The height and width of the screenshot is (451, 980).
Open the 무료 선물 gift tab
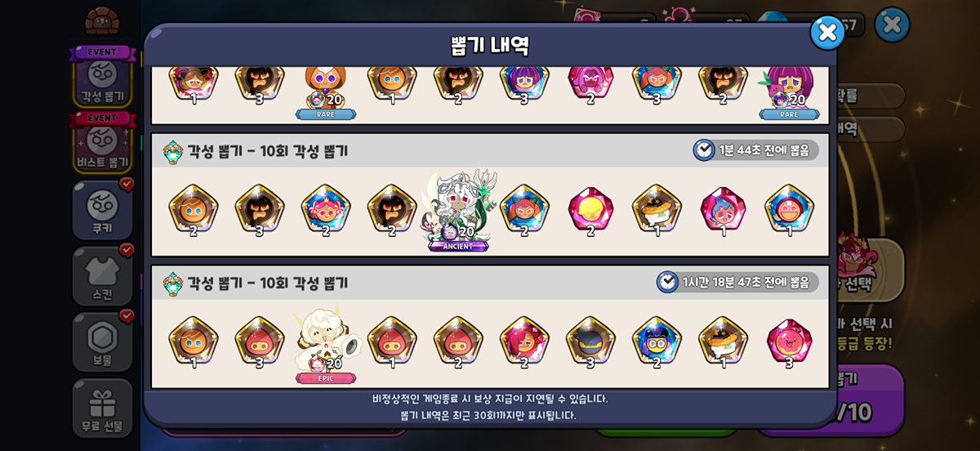coord(103,408)
